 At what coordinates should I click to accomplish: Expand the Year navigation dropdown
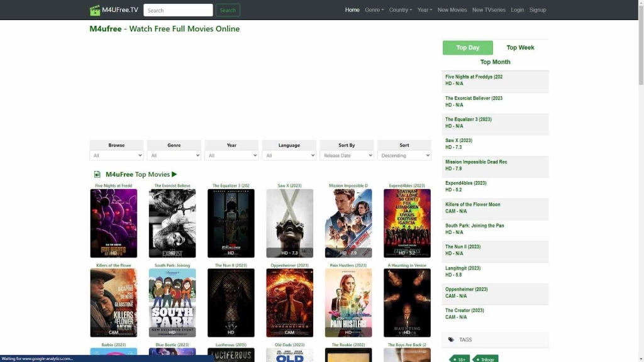click(425, 10)
